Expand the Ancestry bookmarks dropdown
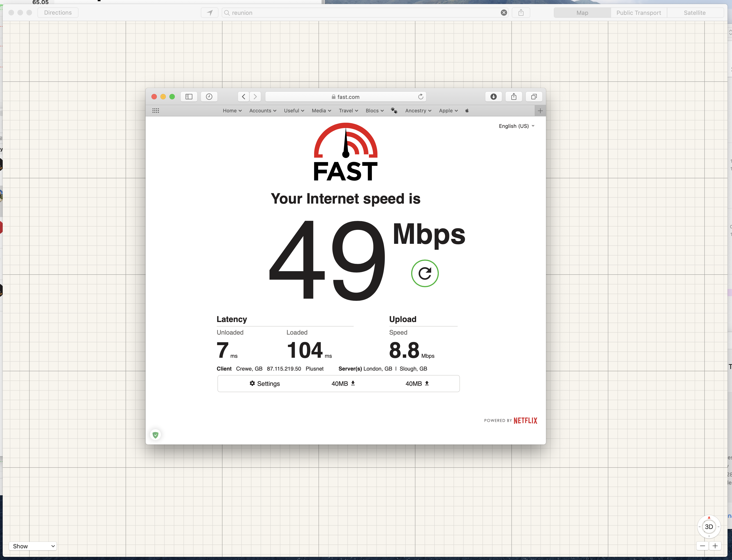Image resolution: width=732 pixels, height=560 pixels. [x=417, y=111]
